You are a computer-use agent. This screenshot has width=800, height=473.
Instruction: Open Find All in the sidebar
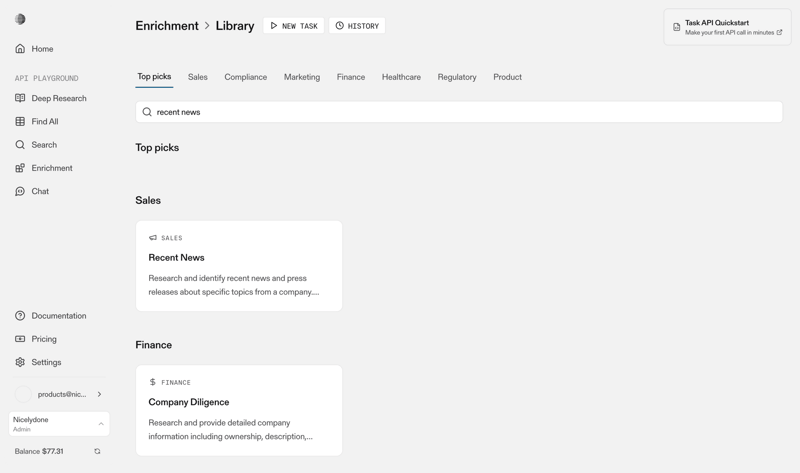pos(45,121)
